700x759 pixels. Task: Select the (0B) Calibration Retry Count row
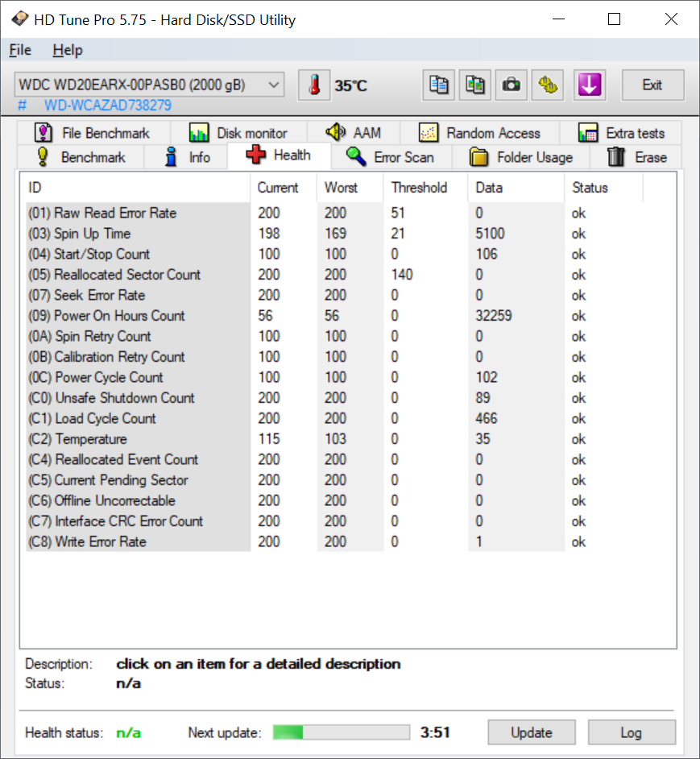coord(334,357)
